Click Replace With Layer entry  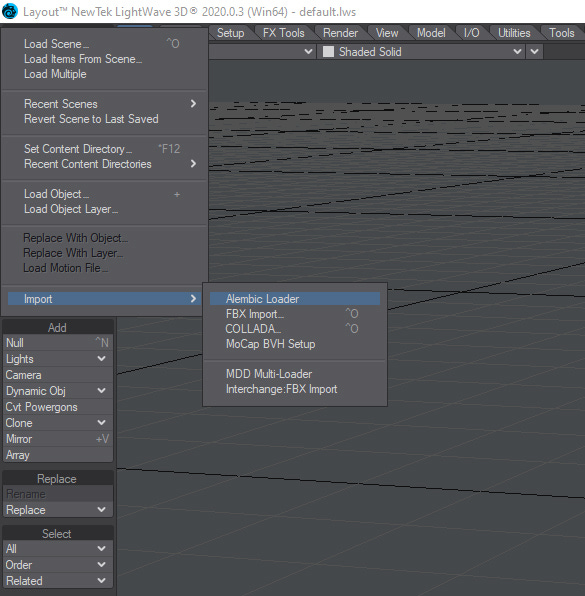point(105,253)
